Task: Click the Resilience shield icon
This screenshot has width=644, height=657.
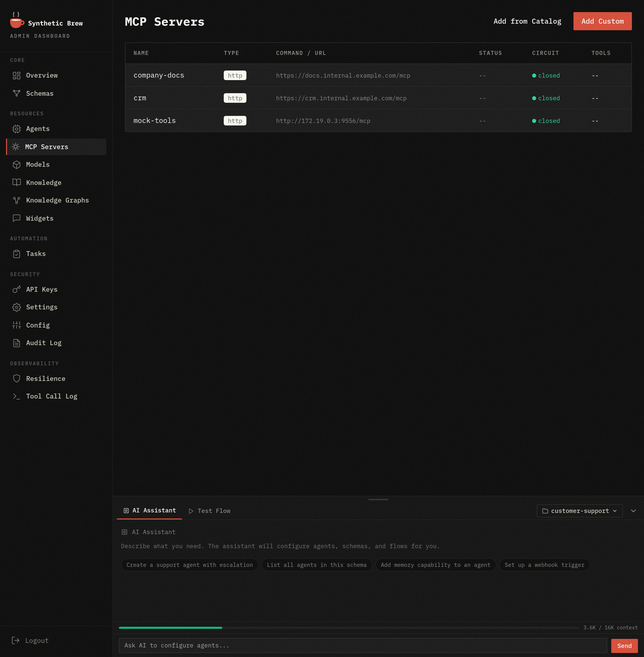Action: point(16,379)
